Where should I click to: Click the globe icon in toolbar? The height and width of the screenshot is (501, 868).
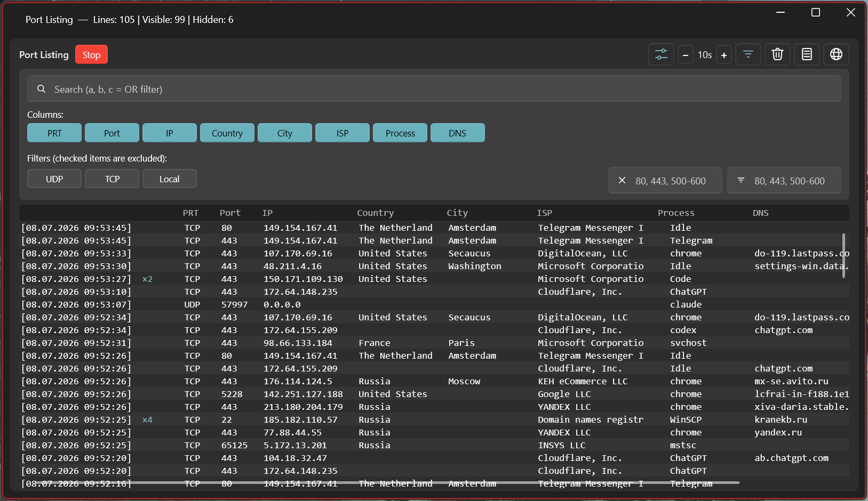(x=836, y=54)
